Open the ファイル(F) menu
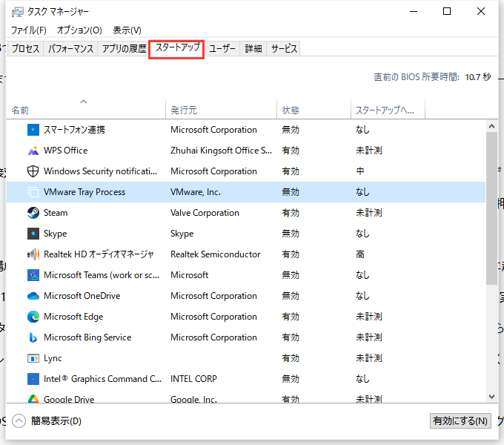The image size is (504, 445). pyautogui.click(x=29, y=30)
